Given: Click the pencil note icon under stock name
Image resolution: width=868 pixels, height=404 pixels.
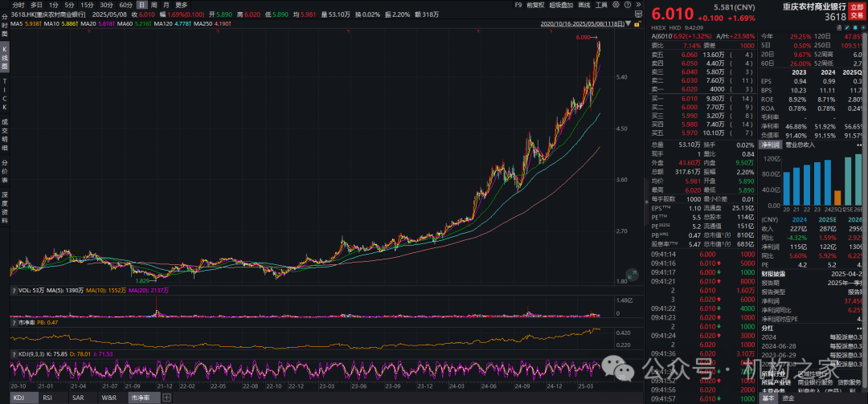Looking at the screenshot, I should point(847,27).
